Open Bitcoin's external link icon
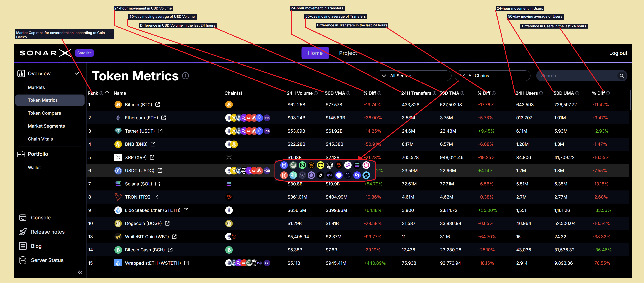 pyautogui.click(x=158, y=105)
